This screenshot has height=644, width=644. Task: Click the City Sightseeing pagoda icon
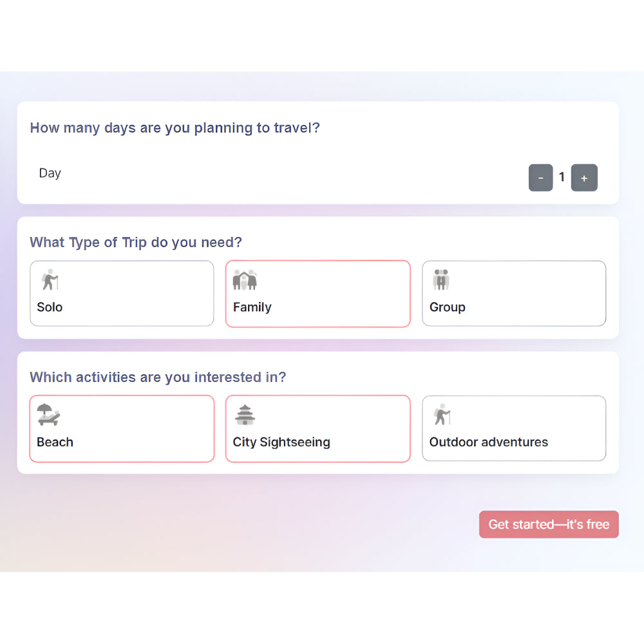(245, 414)
